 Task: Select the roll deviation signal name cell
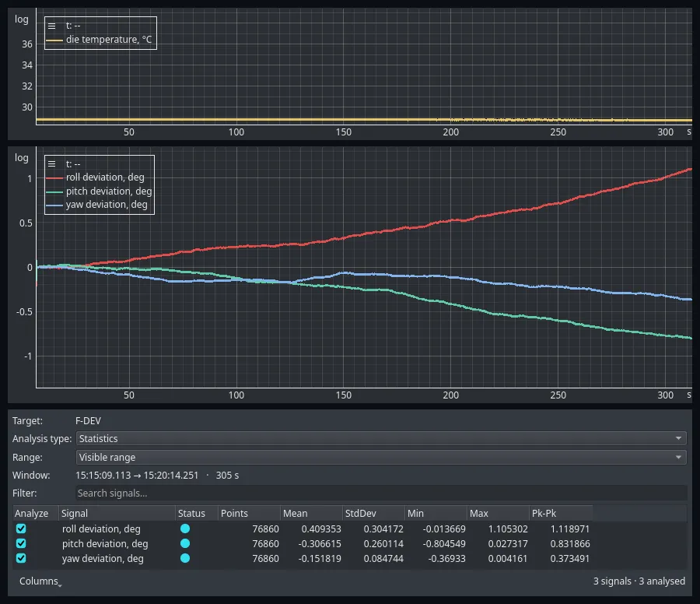coord(101,529)
